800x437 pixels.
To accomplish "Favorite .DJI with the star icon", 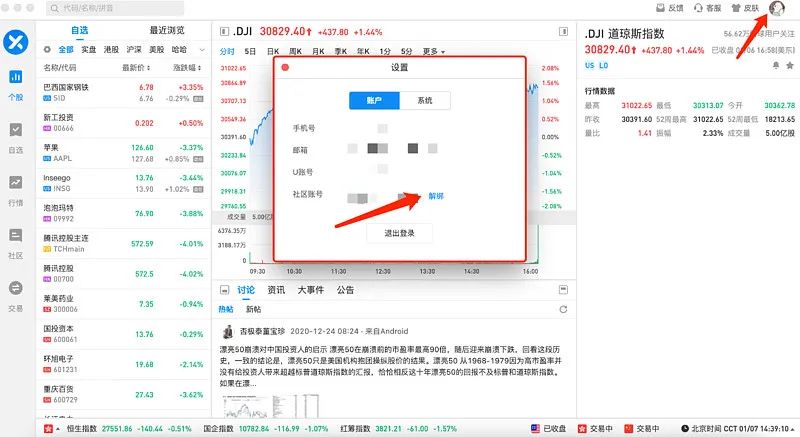I will pyautogui.click(x=790, y=65).
